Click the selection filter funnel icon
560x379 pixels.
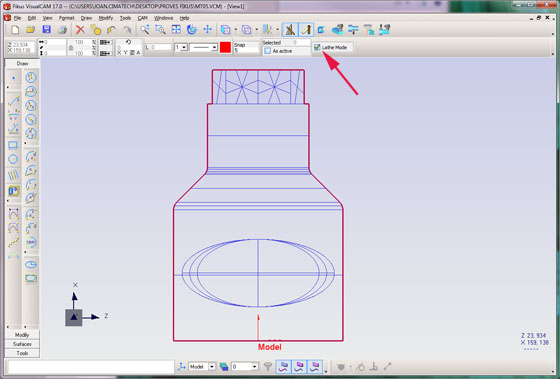click(x=268, y=366)
